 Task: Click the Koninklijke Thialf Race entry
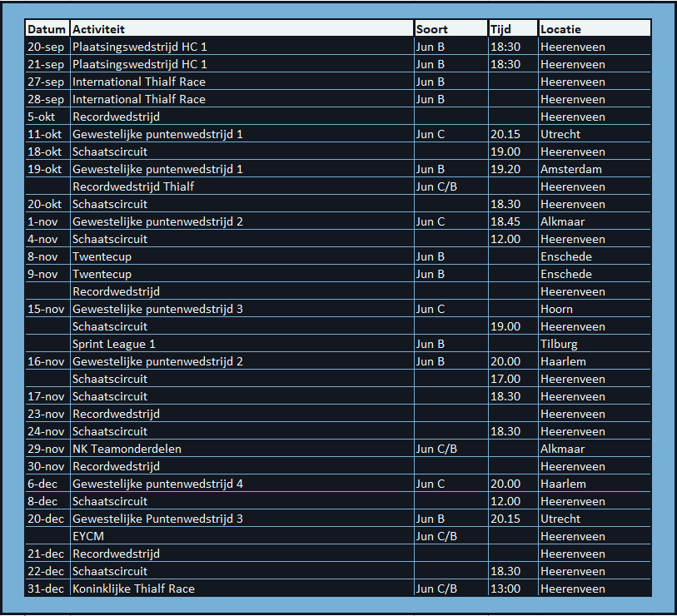coord(133,589)
